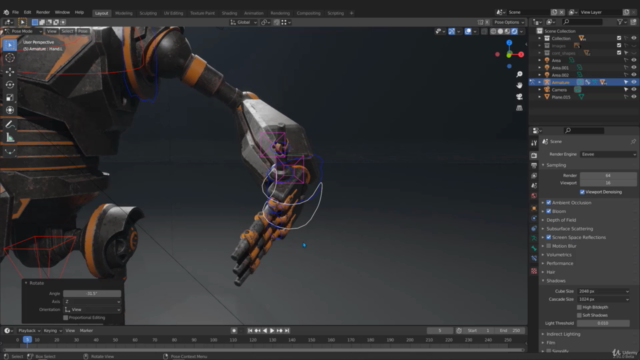Collapse the Sampling panel

[x=556, y=165]
